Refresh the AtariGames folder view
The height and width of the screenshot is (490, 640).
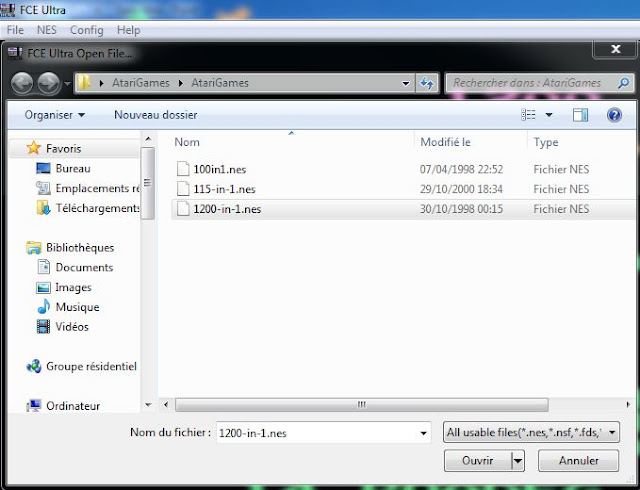[427, 83]
